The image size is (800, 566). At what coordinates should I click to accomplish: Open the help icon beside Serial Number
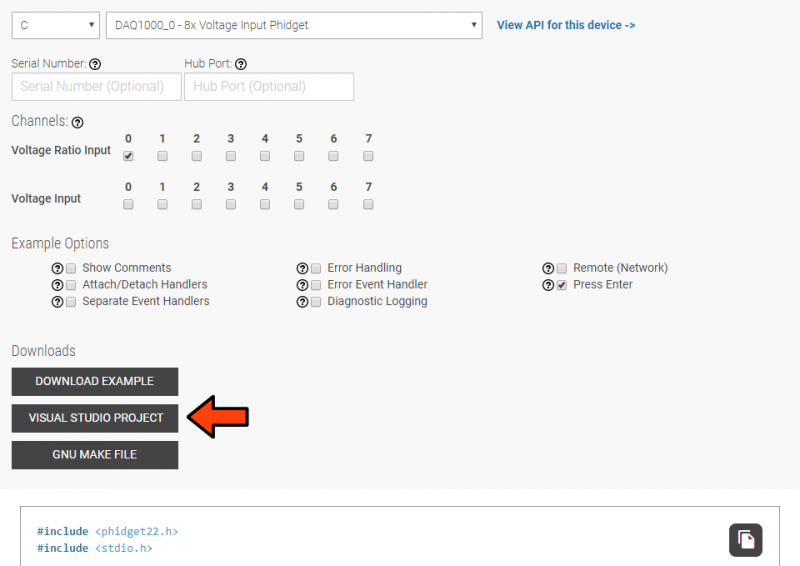[x=95, y=64]
